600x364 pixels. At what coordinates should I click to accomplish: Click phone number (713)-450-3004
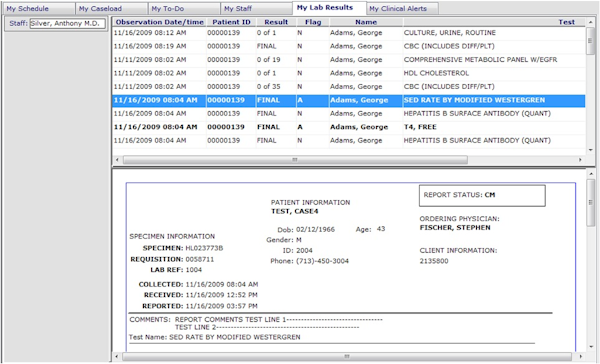point(322,261)
